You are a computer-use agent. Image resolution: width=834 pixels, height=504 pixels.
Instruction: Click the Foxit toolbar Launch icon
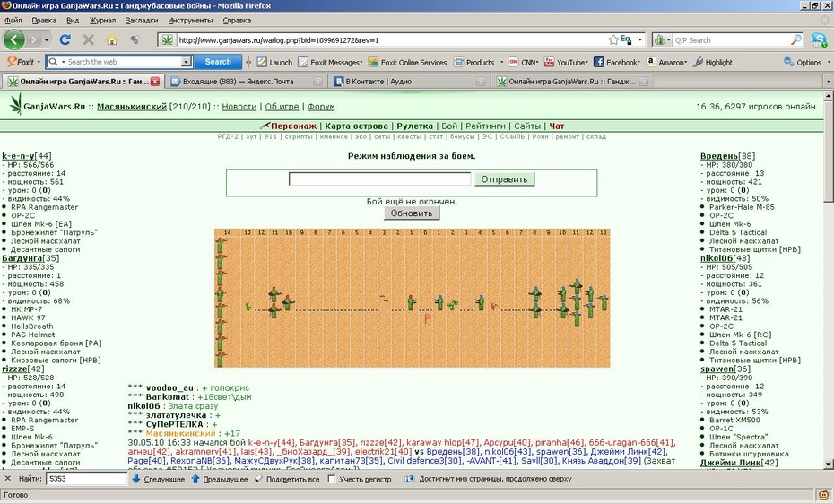262,62
